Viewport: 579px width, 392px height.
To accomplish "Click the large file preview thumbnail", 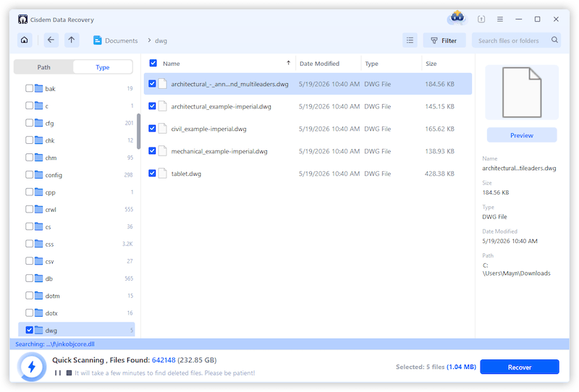I will (x=522, y=93).
